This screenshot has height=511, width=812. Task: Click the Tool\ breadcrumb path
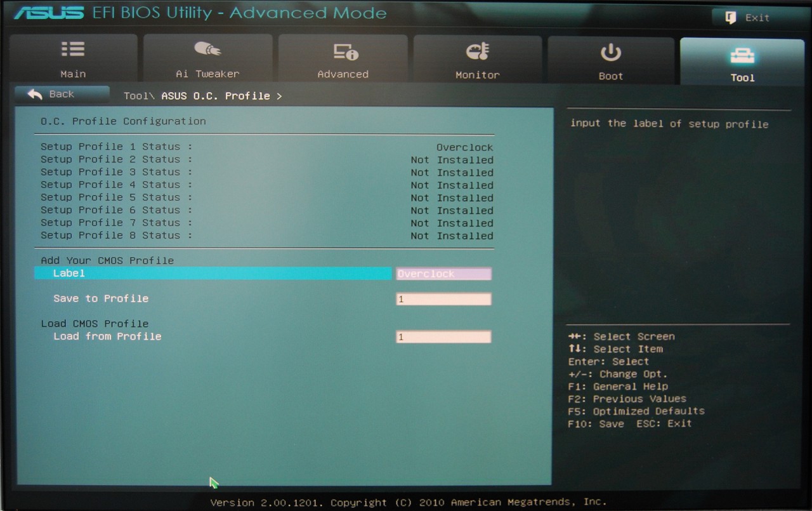140,96
